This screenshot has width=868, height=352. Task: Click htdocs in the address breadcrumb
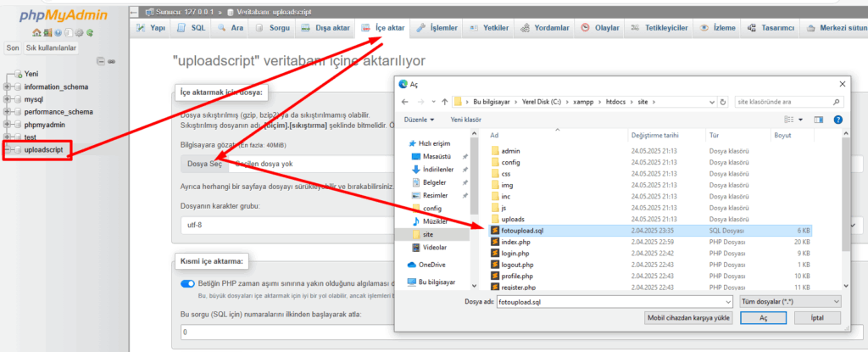tap(617, 102)
